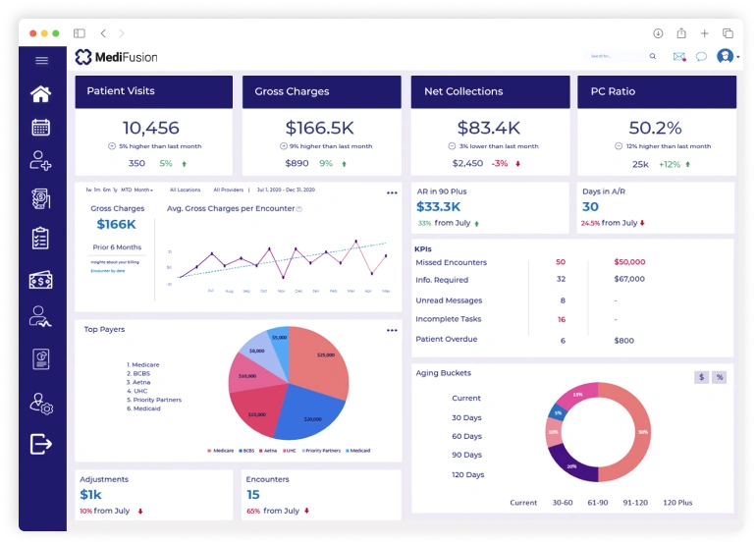Open the Top Payers three-dot menu

coord(392,330)
